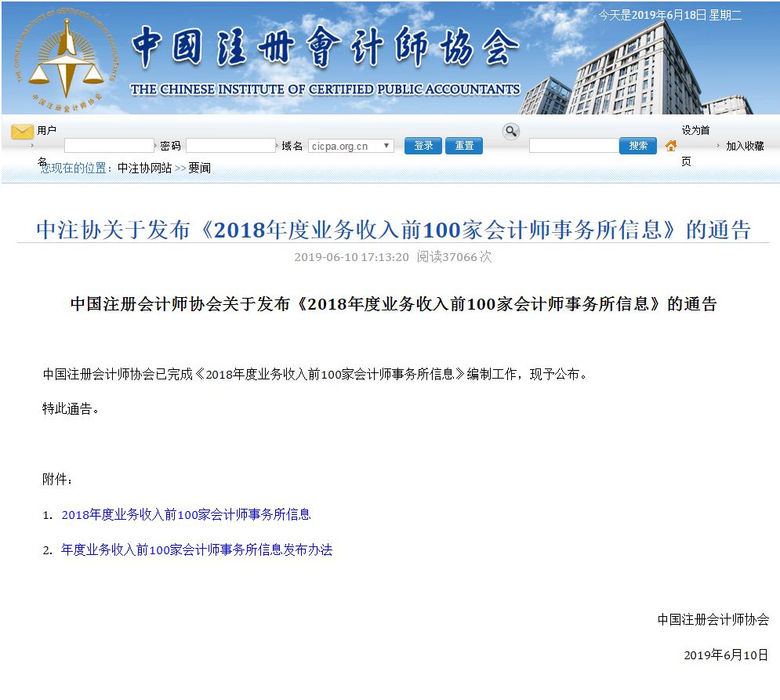Click the CICPA scales emblem logo
This screenshot has height=700, width=780.
tap(65, 60)
